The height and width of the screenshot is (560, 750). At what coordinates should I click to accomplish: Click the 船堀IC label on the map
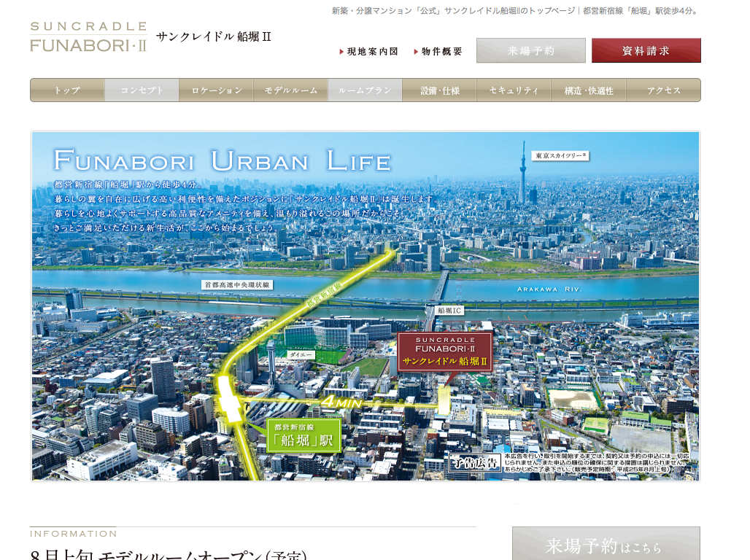tap(449, 310)
